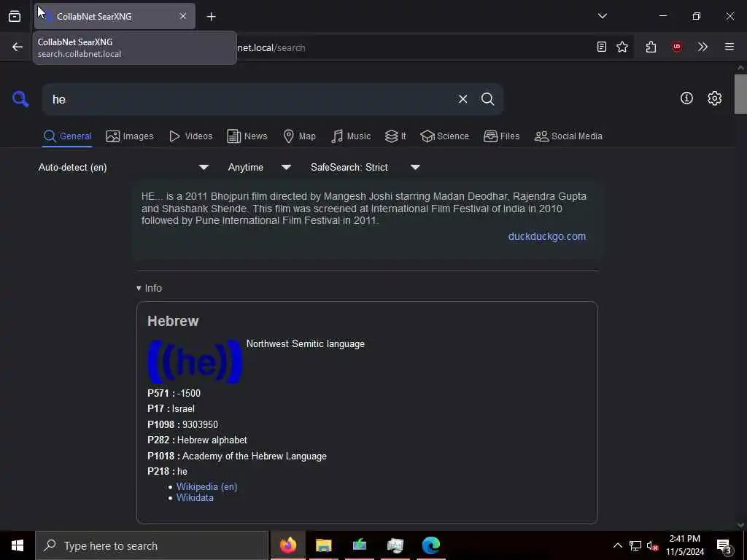Screen dimensions: 747x560
Task: Switch to the Science category
Action: pyautogui.click(x=444, y=136)
